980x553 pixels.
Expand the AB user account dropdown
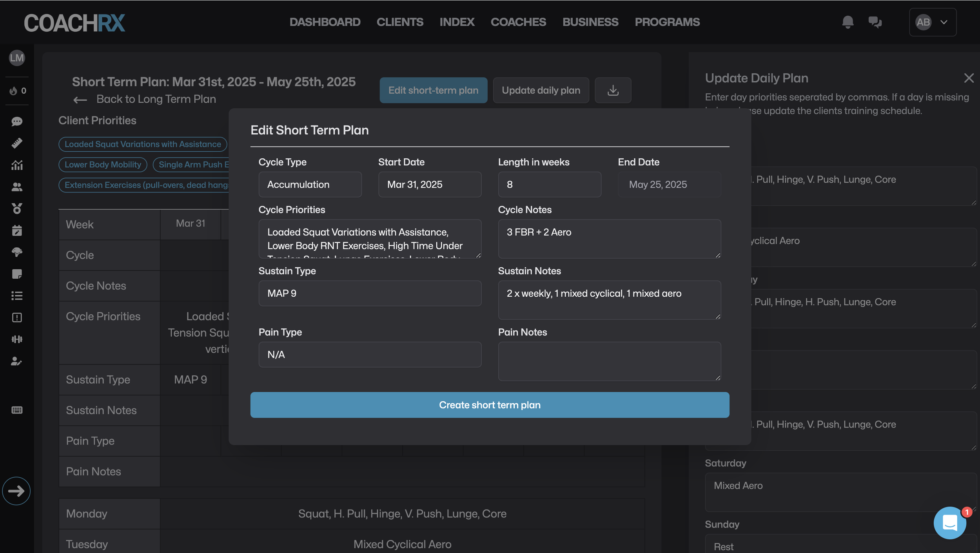932,22
